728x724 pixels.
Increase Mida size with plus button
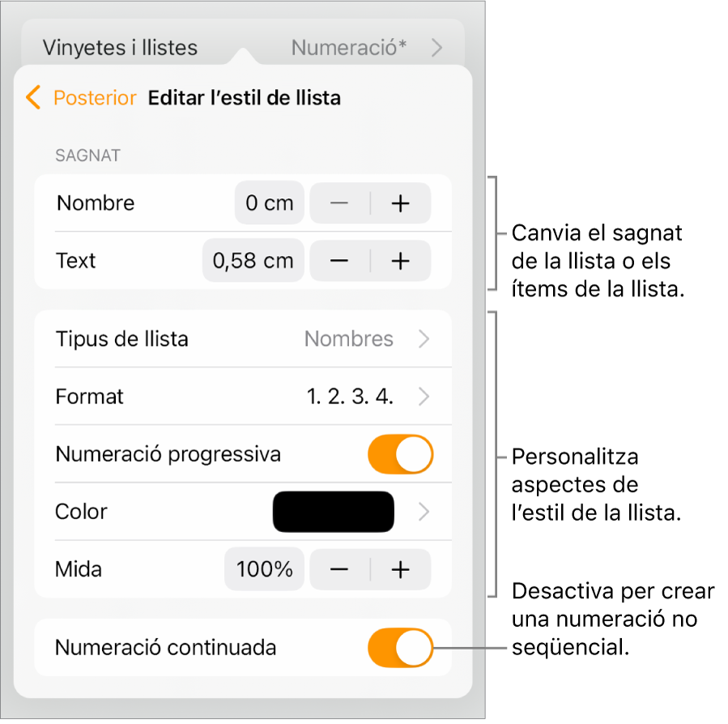pyautogui.click(x=400, y=569)
